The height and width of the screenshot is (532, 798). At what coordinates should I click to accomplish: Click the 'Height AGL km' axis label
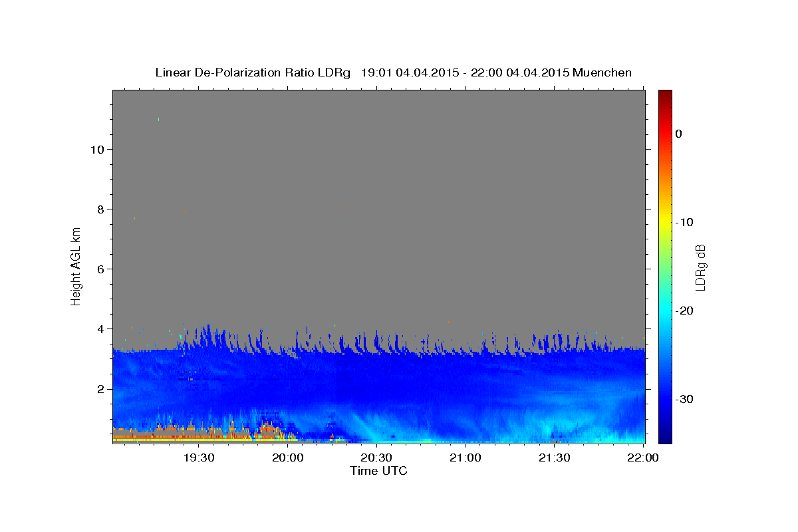click(76, 267)
